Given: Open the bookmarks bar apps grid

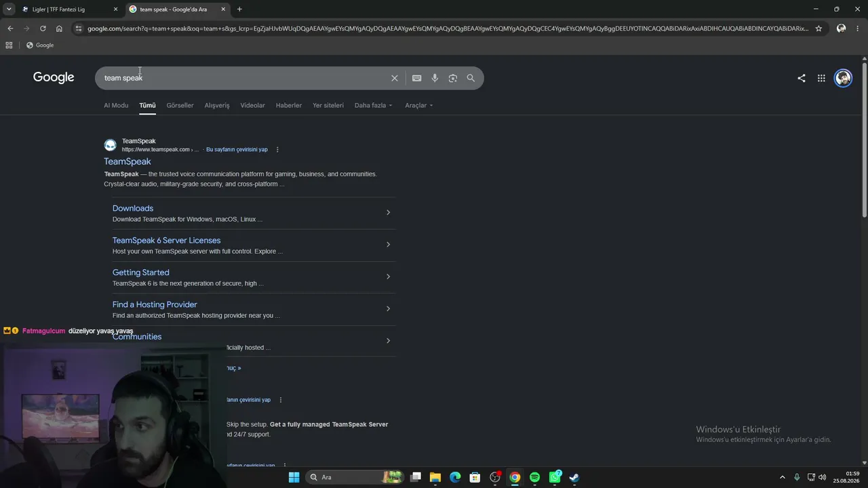Looking at the screenshot, I should (x=9, y=45).
